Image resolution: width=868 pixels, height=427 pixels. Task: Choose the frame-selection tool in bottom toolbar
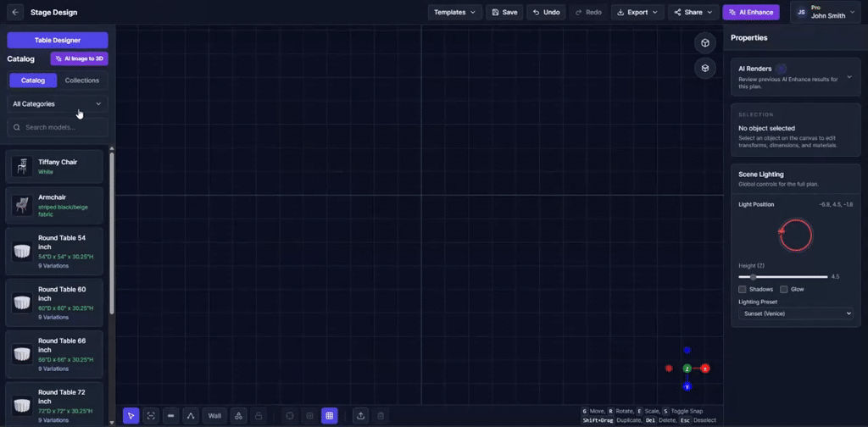[x=151, y=416]
